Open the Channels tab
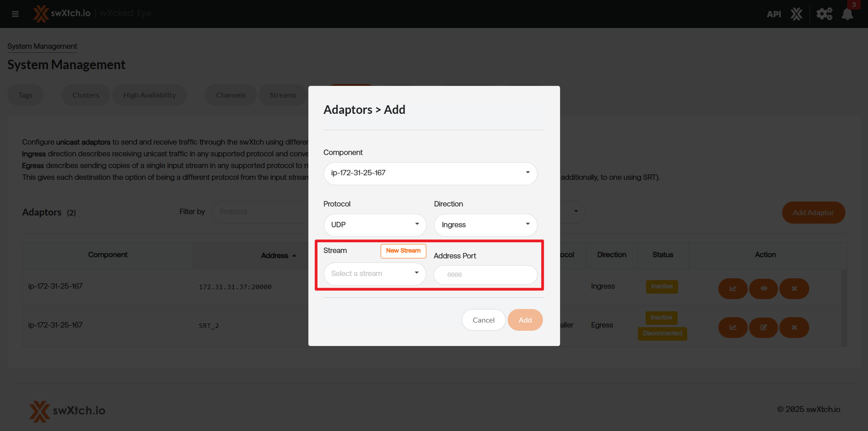This screenshot has width=868, height=431. (x=231, y=95)
